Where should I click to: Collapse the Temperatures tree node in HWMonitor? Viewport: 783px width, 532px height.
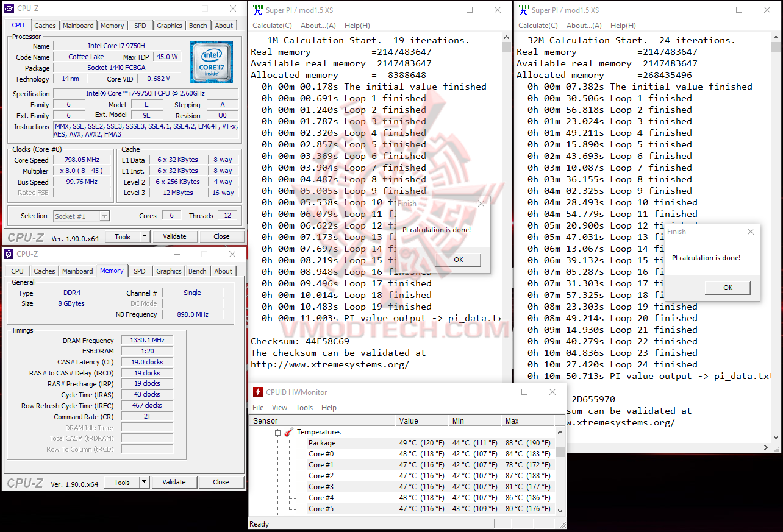pyautogui.click(x=277, y=433)
